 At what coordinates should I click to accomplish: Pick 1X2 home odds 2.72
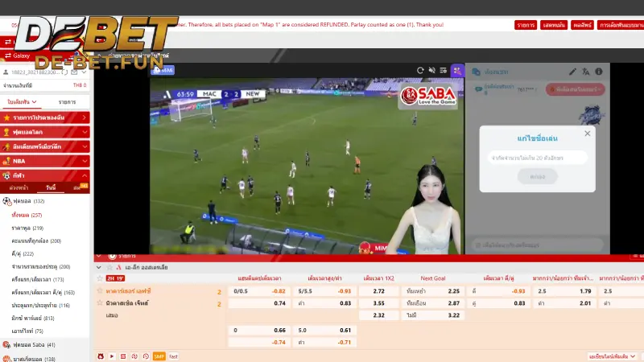[x=378, y=291]
